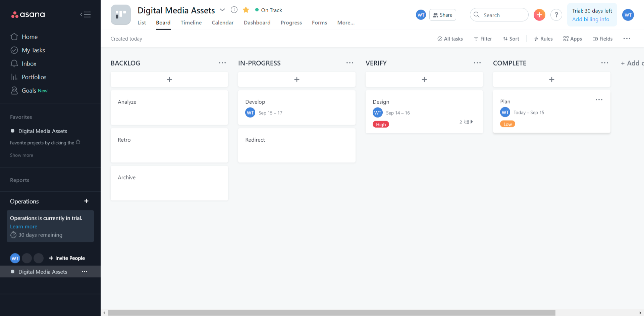Open the Analyze task card
Image resolution: width=644 pixels, height=316 pixels.
pyautogui.click(x=169, y=107)
